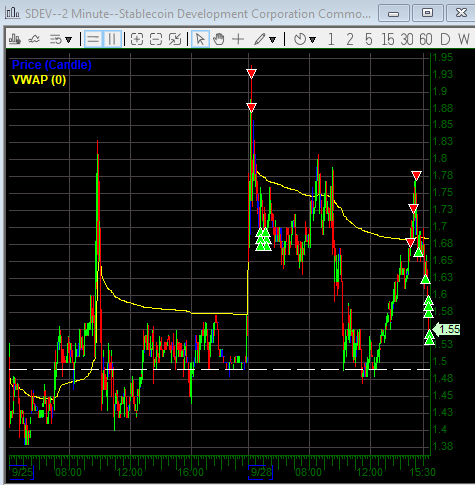Click the red sell marker near 1.78
Screen dimensions: 475x485
coord(416,175)
